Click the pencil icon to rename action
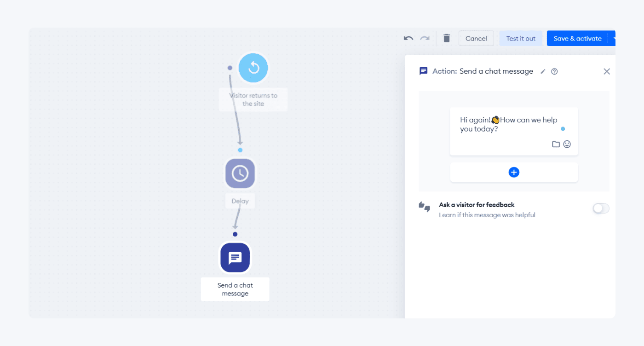Image resolution: width=644 pixels, height=346 pixels. pyautogui.click(x=543, y=71)
